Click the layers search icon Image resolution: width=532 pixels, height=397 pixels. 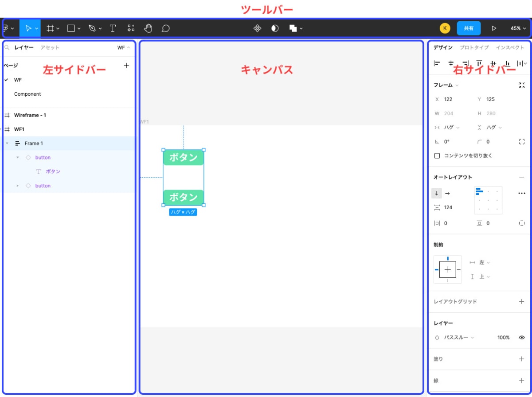(7, 47)
